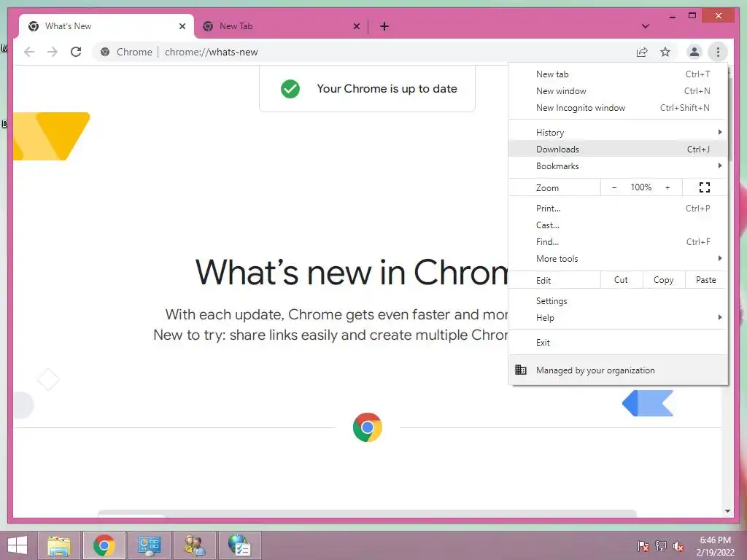This screenshot has height=560, width=747.
Task: Expand the Bookmarks submenu
Action: click(618, 166)
